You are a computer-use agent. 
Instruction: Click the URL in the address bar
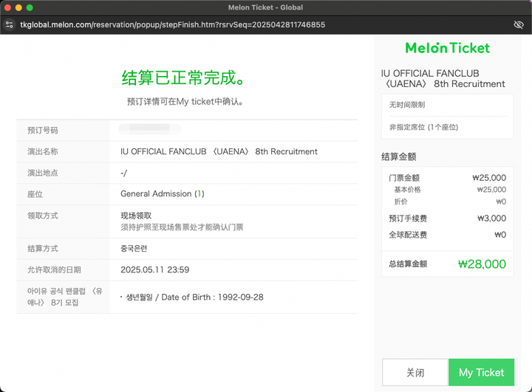172,25
